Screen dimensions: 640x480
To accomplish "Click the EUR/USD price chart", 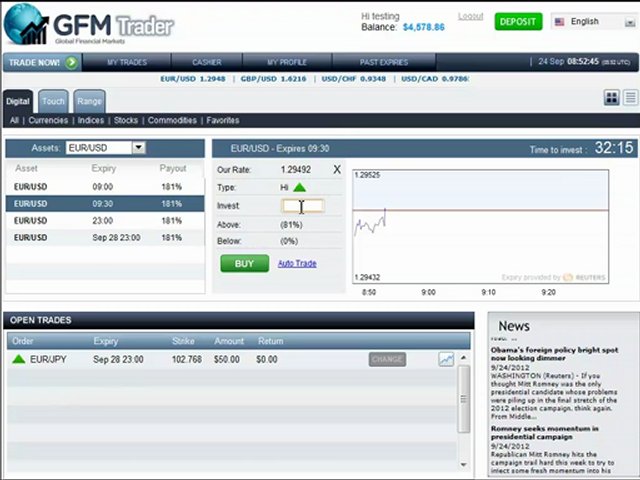I will click(480, 227).
